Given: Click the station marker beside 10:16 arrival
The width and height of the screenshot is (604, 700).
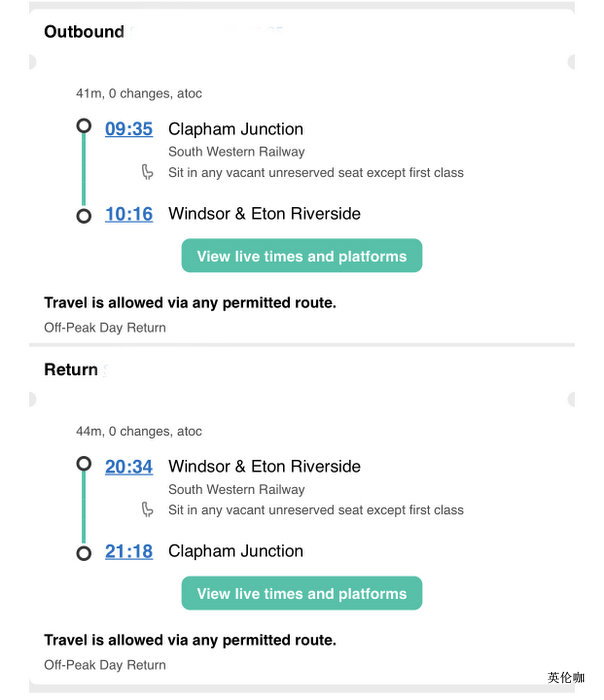Looking at the screenshot, I should pos(84,215).
